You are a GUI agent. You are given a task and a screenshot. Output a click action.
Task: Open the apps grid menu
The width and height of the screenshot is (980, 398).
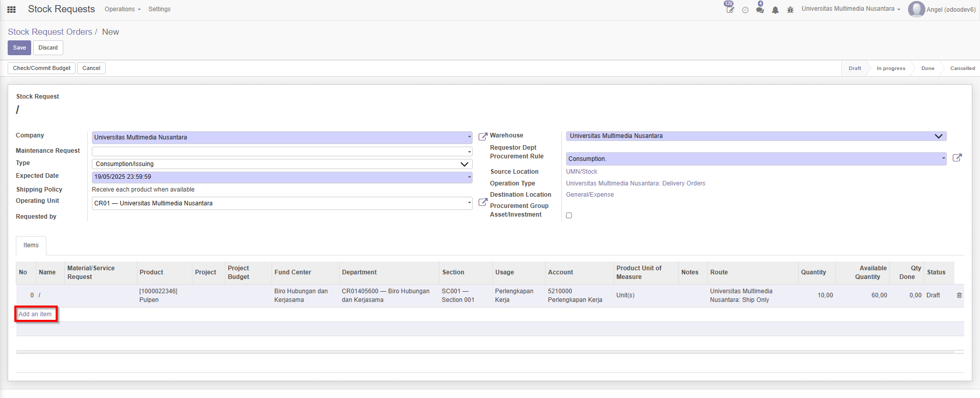(11, 9)
